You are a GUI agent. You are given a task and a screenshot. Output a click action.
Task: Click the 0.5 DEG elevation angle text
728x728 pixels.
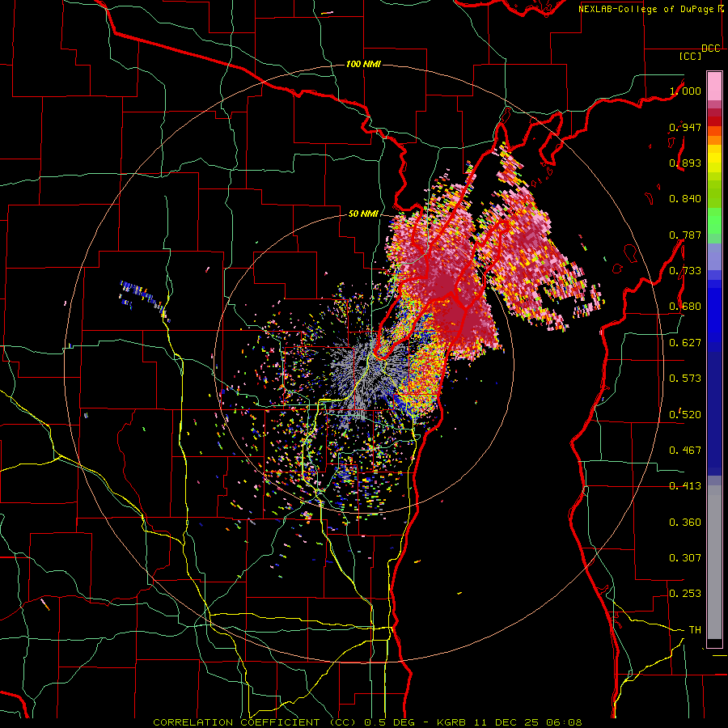point(388,722)
